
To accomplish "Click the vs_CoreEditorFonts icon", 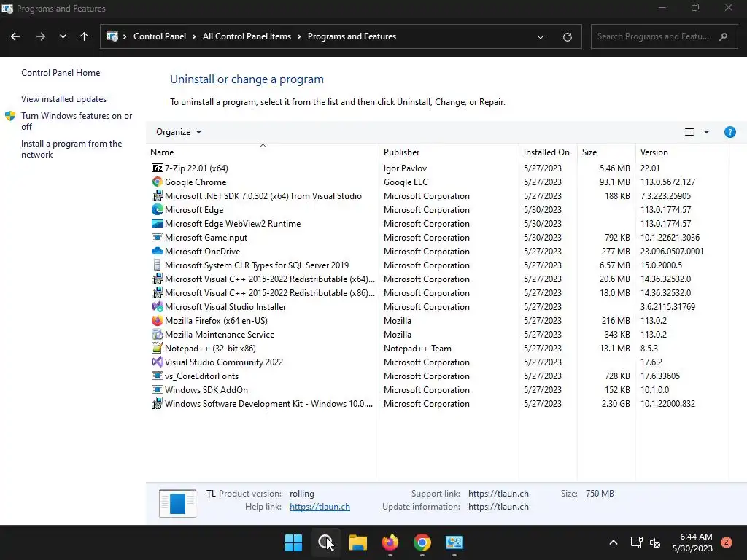I will point(158,376).
